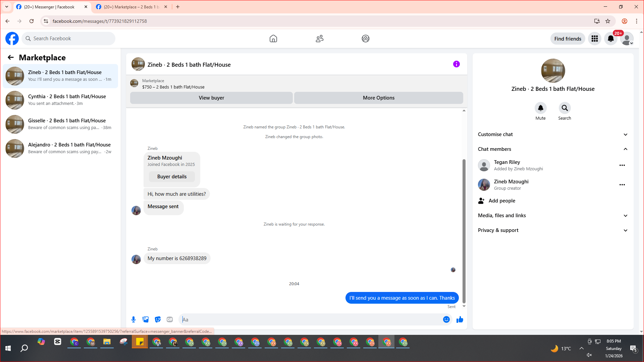Open the GIF picker
This screenshot has width=644, height=362.
click(170, 319)
